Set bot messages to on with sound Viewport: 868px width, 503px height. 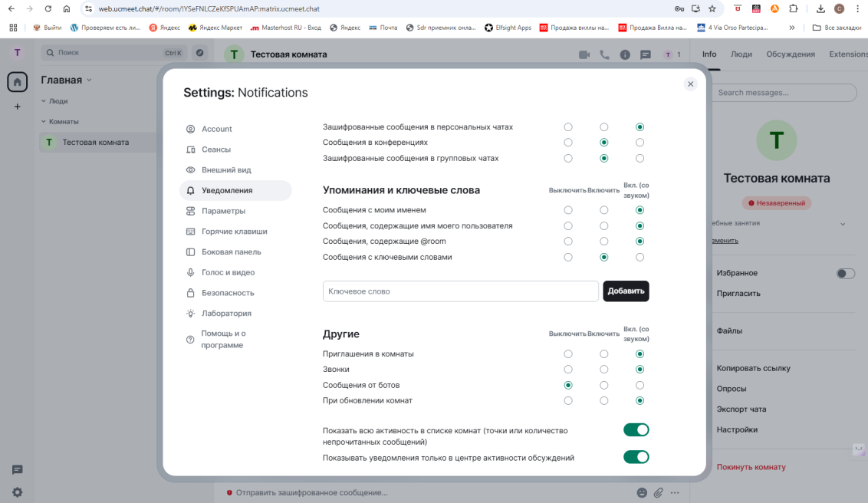[639, 385]
